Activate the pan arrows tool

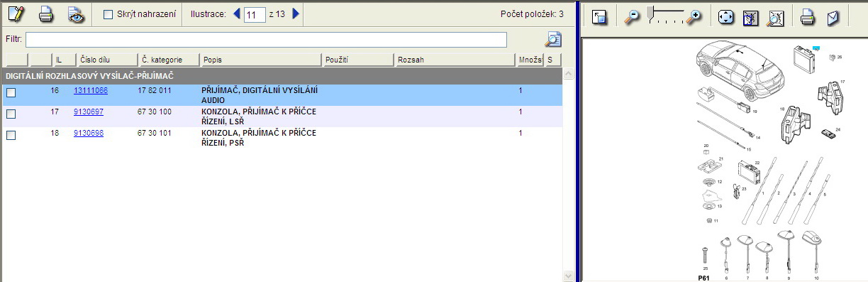(725, 17)
